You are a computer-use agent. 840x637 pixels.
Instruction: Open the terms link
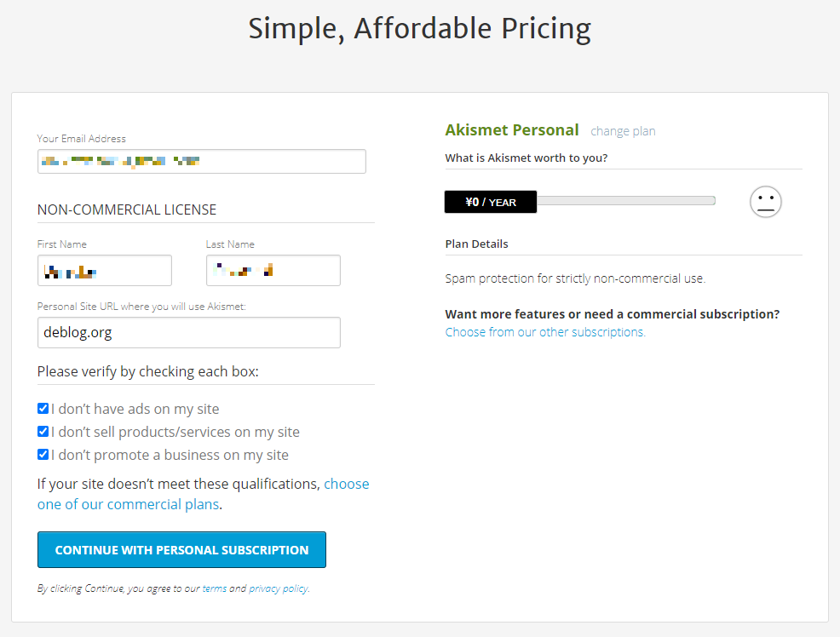coord(215,588)
